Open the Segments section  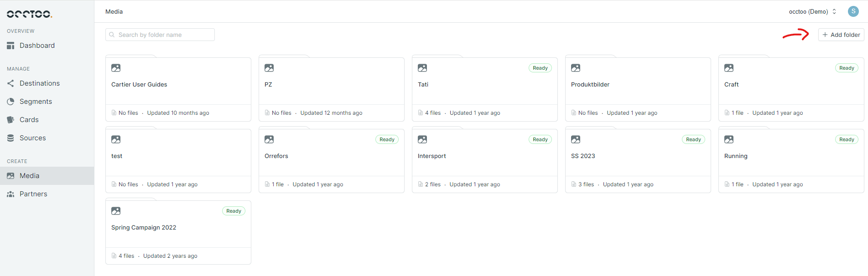coord(47,102)
